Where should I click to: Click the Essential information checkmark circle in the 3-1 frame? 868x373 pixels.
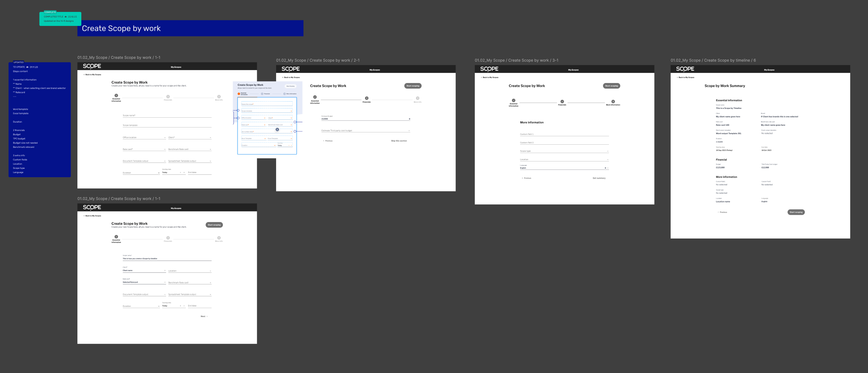[514, 101]
